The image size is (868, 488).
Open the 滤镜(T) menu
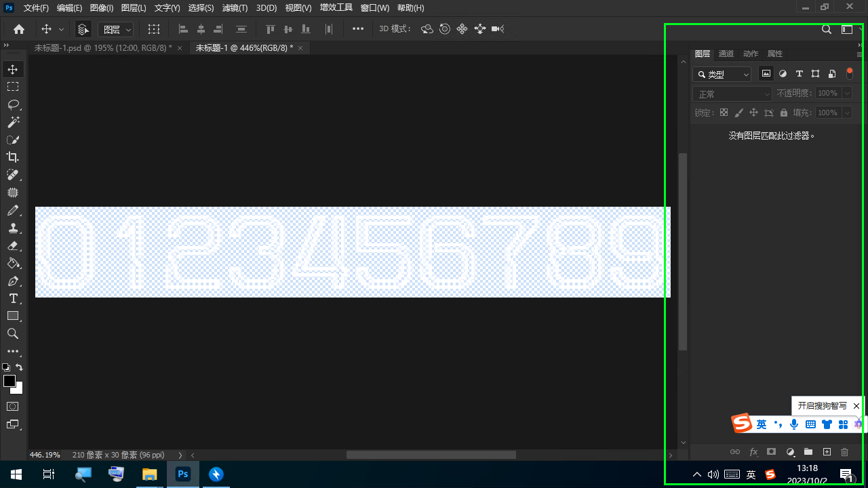coord(235,8)
